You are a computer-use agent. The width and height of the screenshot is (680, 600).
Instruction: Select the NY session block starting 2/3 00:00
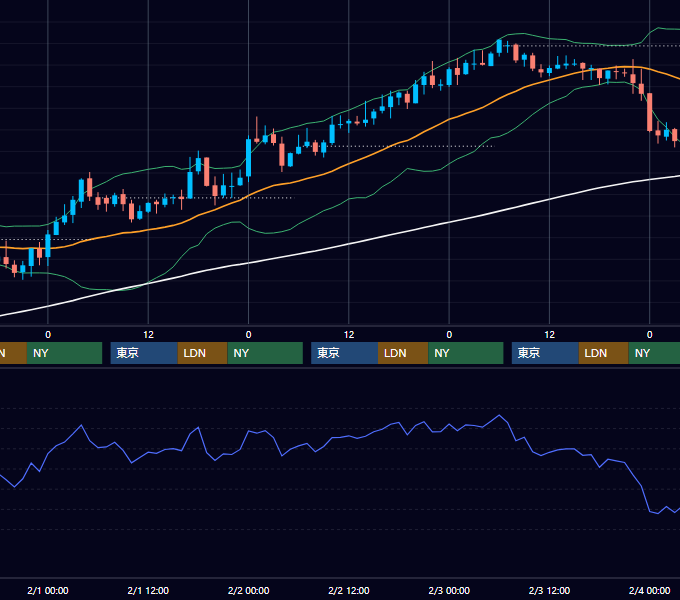coord(466,353)
